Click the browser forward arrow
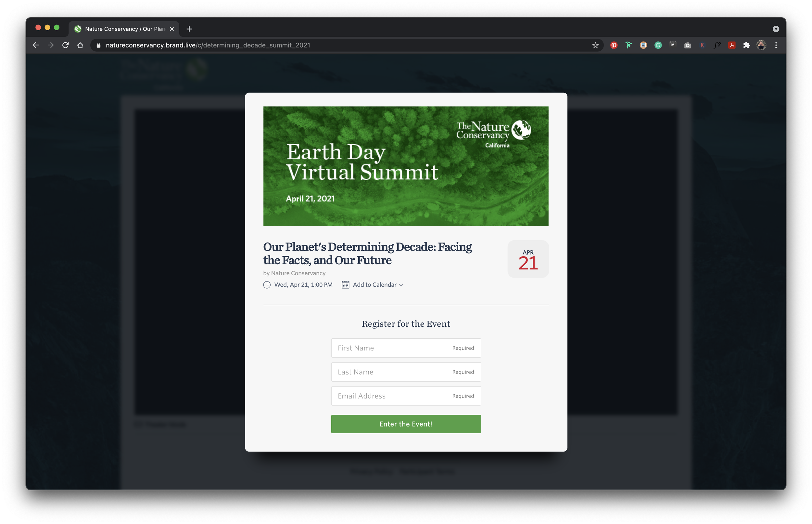This screenshot has width=812, height=524. [51, 45]
